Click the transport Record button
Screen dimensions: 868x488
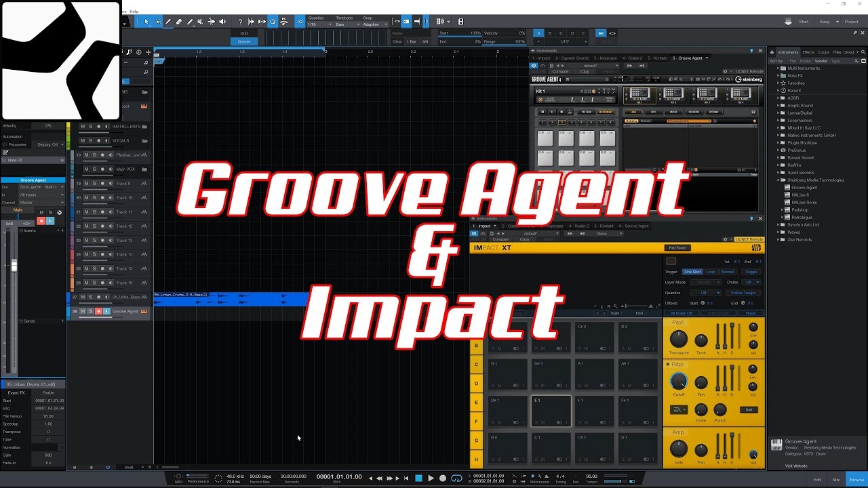pos(443,478)
